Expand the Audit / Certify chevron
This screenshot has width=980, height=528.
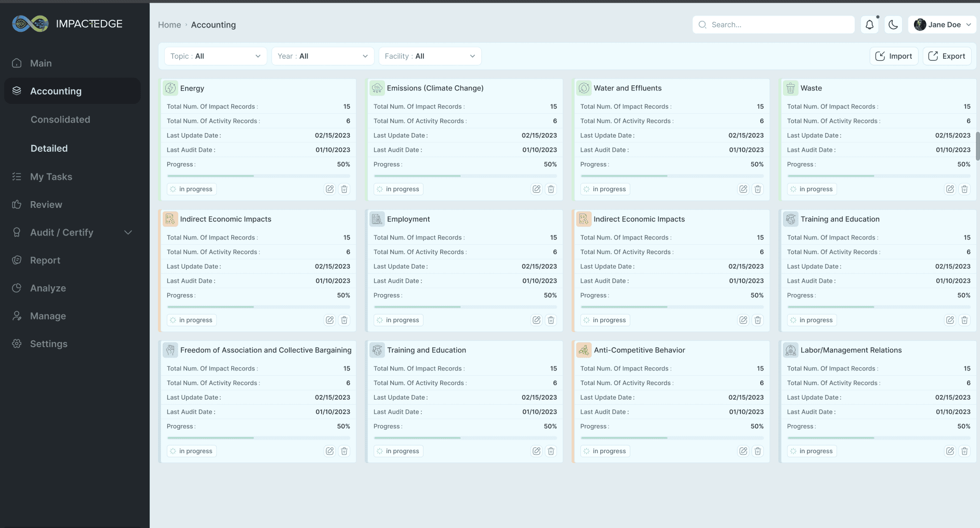point(128,232)
